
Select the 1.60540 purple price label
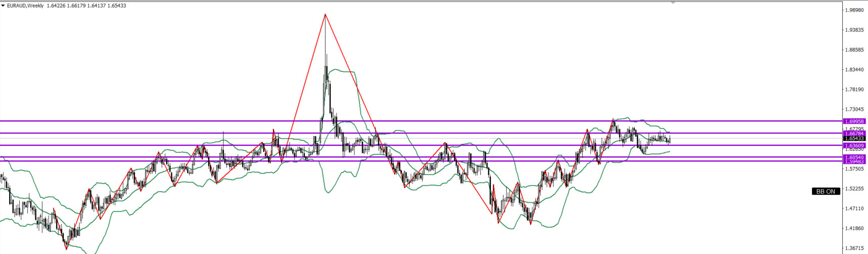(854, 157)
